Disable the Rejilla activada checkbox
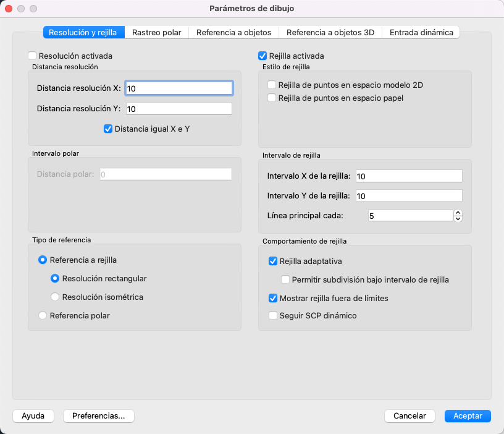Viewport: 504px width, 434px height. pyautogui.click(x=262, y=56)
